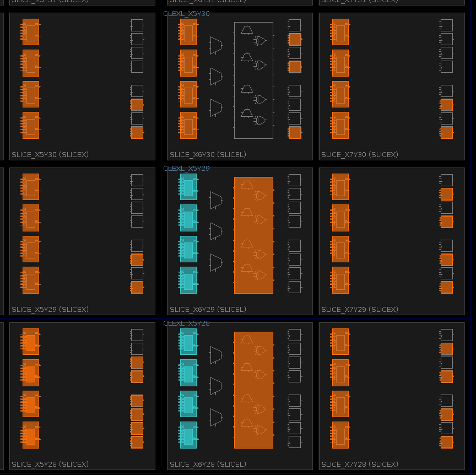Select the top multiplexer in SLICE_X6Y30
Screen dimensions: 476x475
(x=216, y=45)
